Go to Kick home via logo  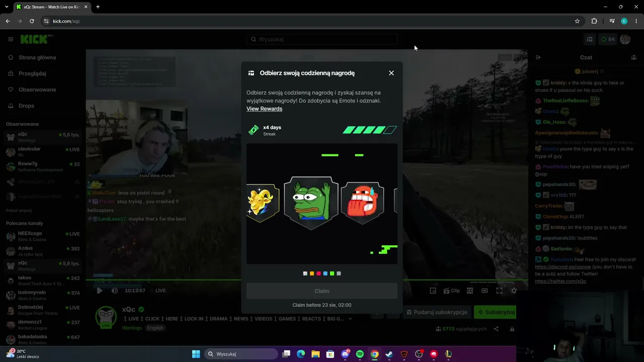tap(37, 39)
